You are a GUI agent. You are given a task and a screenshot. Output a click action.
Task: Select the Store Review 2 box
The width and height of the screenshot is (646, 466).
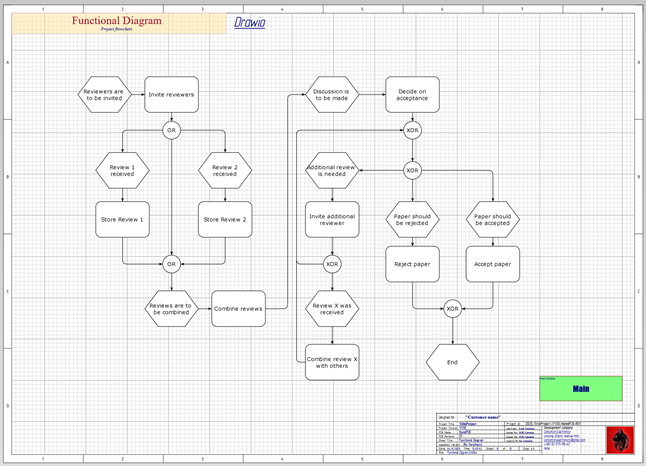click(x=224, y=219)
